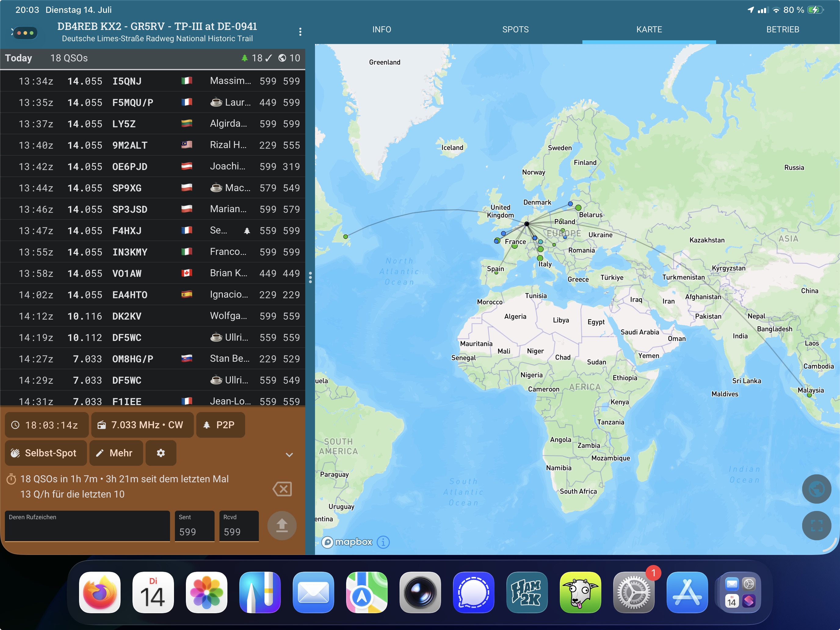Open the recent apps folder in the dock

click(740, 592)
